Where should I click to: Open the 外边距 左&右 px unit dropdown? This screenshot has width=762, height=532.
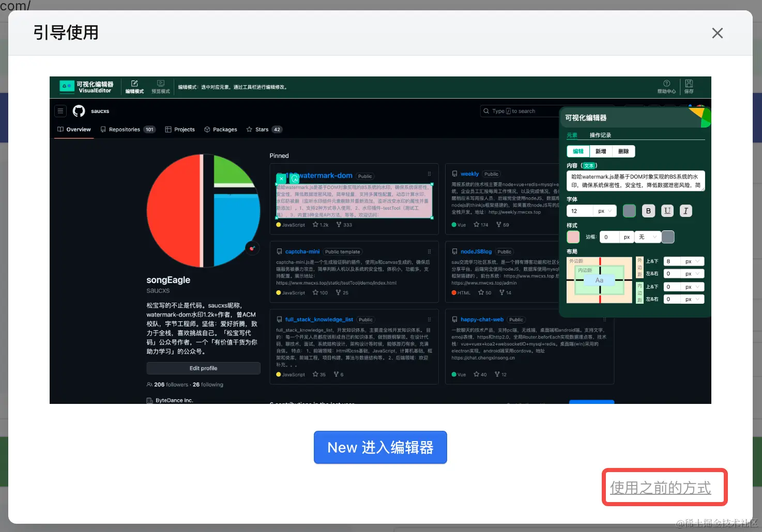coord(692,274)
